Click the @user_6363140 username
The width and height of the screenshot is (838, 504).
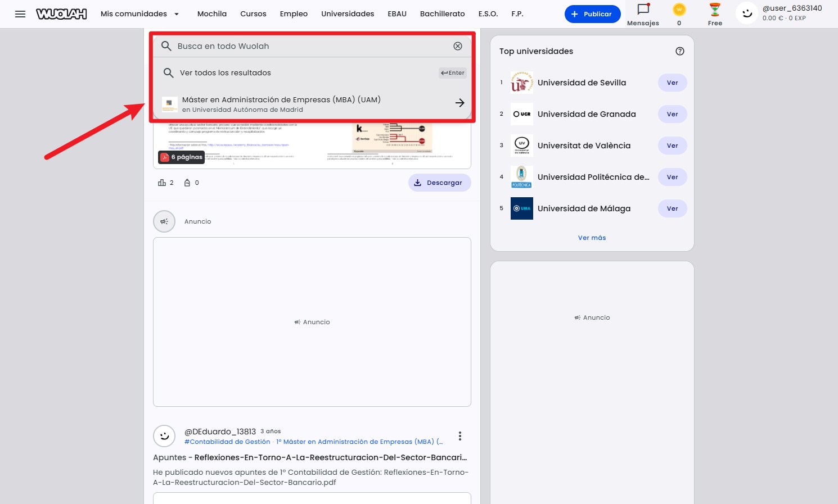click(x=792, y=8)
